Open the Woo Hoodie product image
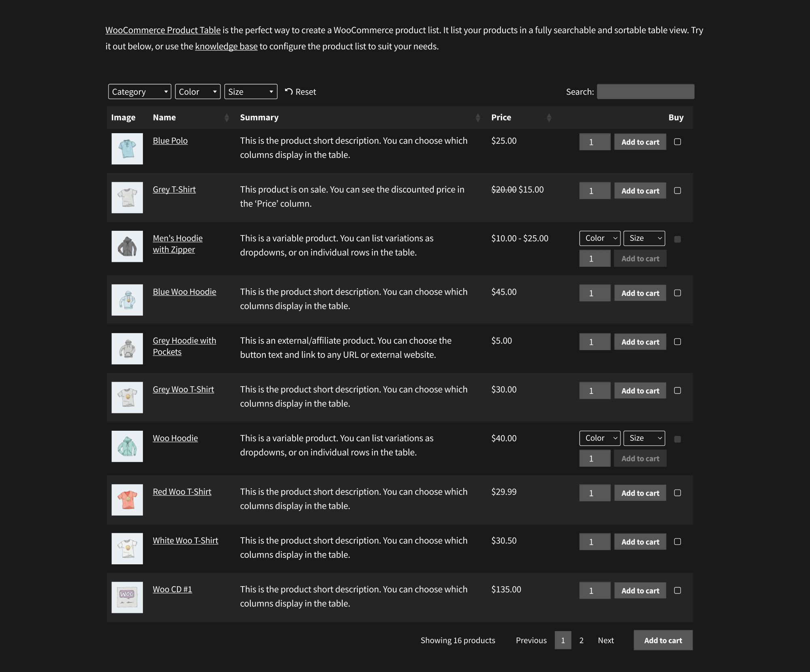810x672 pixels. pos(127,446)
